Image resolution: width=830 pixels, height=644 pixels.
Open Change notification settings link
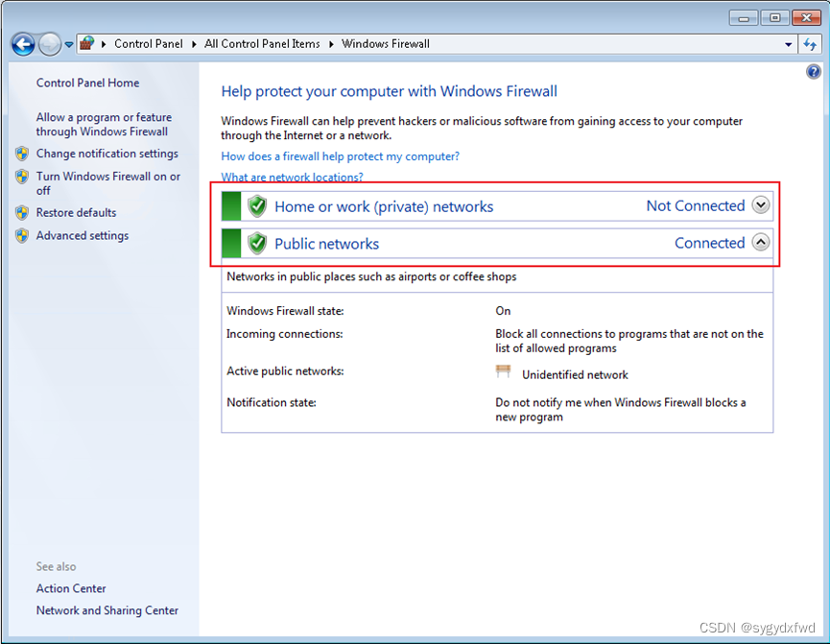tap(107, 154)
